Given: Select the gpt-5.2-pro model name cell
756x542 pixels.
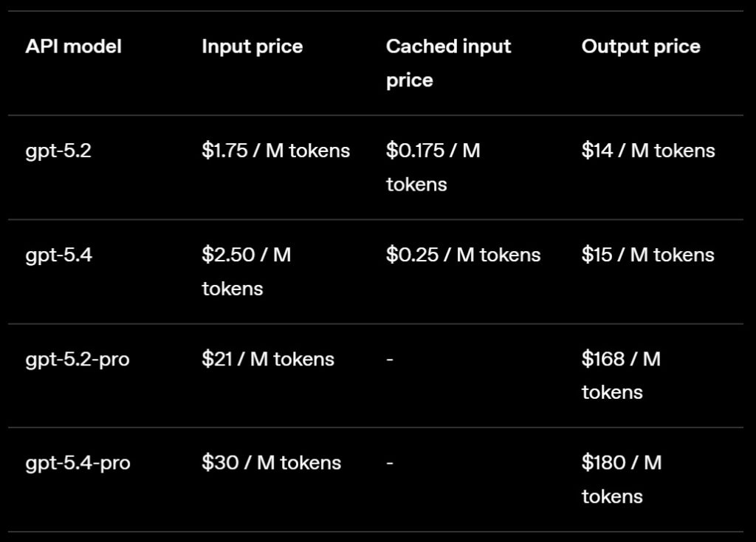Looking at the screenshot, I should (x=77, y=360).
